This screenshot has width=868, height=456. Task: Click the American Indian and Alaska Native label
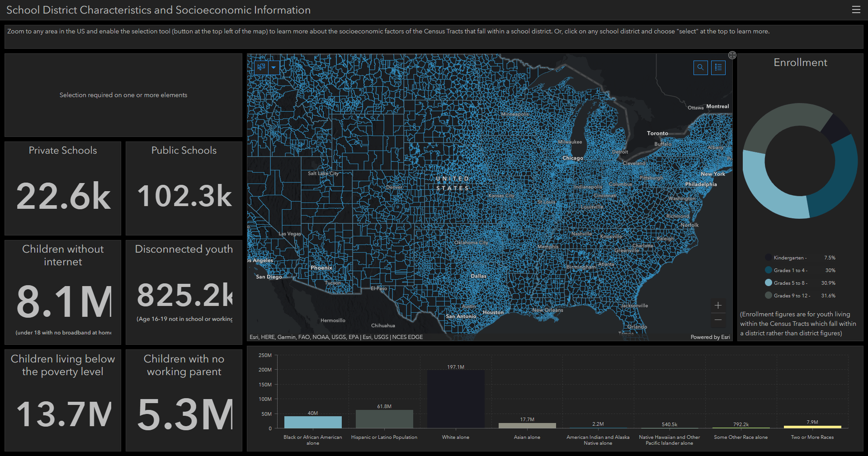[598, 440]
